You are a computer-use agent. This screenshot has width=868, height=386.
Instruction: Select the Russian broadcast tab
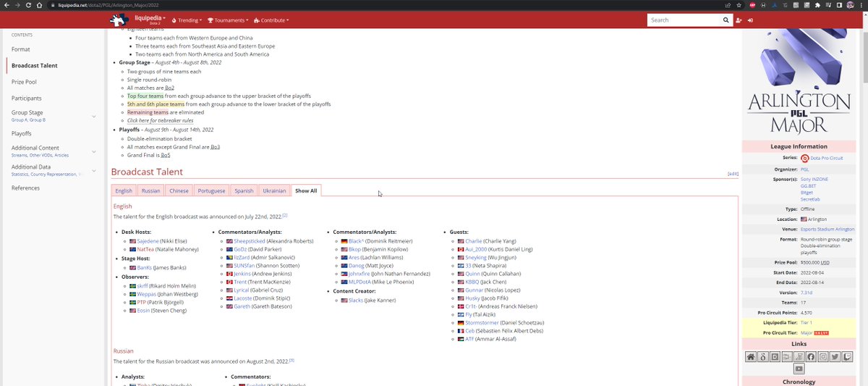tap(150, 190)
